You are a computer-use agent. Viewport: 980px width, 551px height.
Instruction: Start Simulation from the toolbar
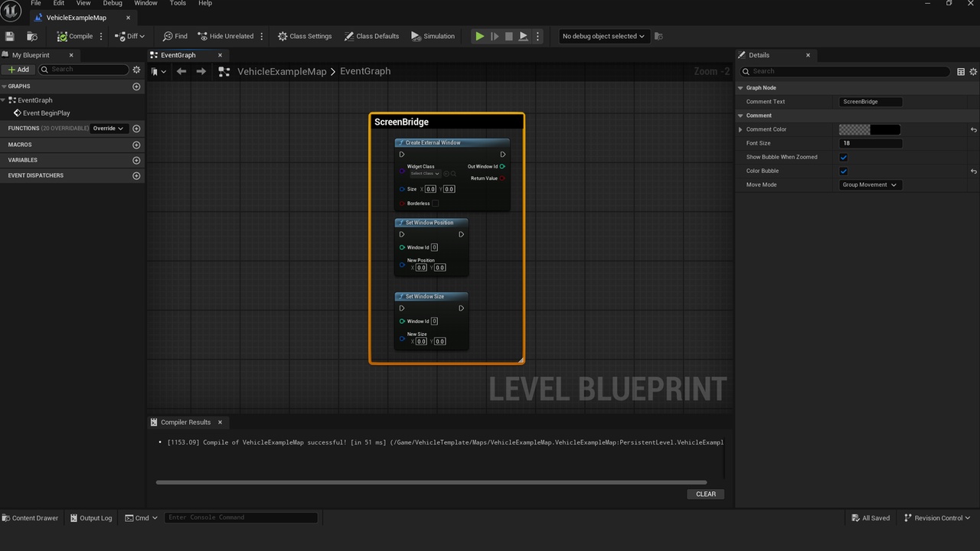pyautogui.click(x=433, y=36)
